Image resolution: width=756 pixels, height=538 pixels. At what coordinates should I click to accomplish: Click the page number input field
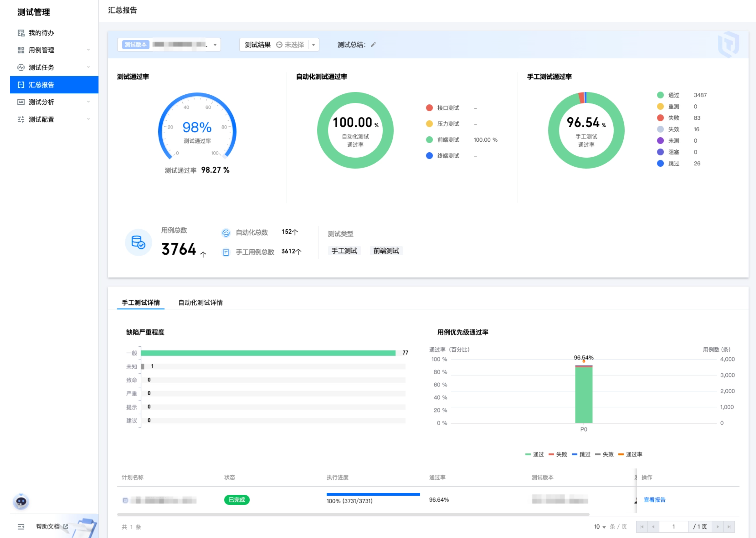(673, 526)
